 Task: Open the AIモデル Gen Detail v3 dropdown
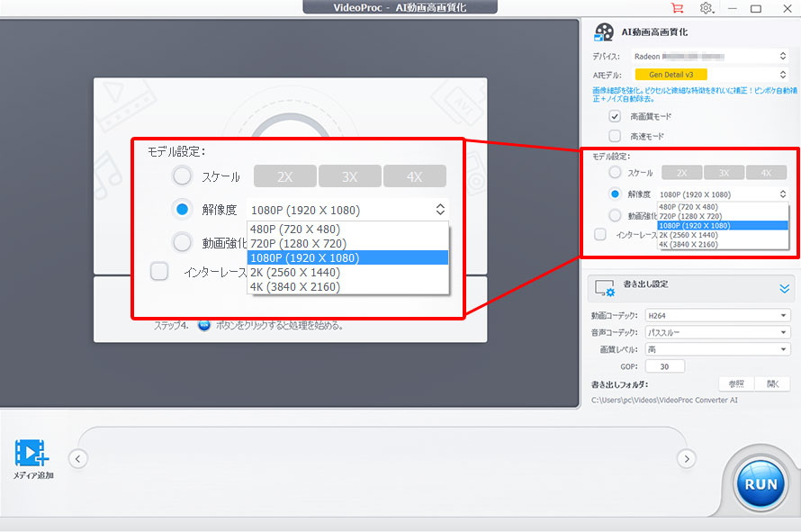click(x=710, y=75)
